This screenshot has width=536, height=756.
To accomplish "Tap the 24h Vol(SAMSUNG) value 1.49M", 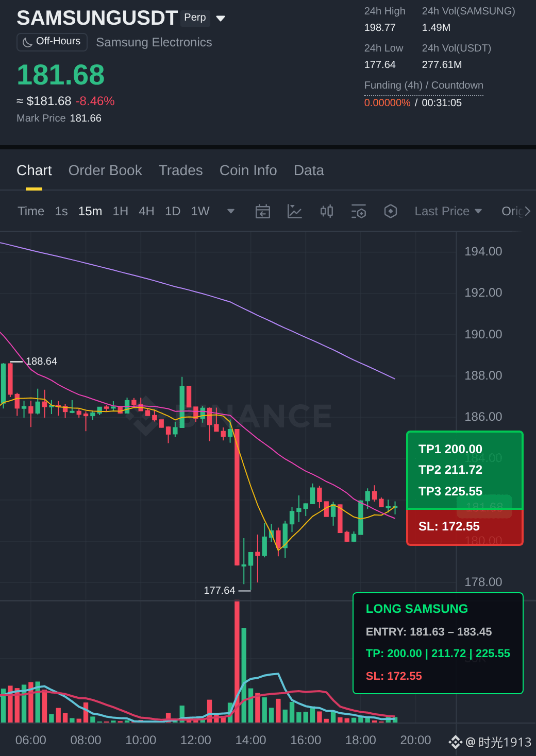I will point(436,28).
